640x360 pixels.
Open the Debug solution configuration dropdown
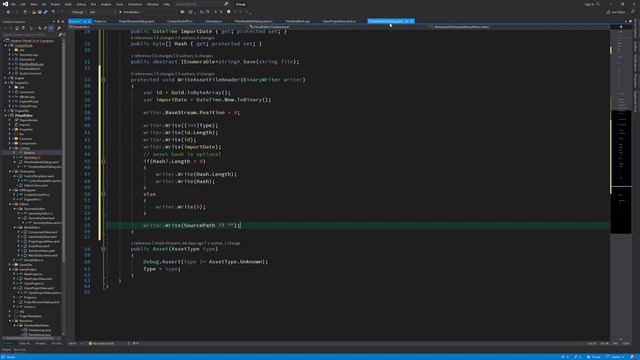coord(78,12)
